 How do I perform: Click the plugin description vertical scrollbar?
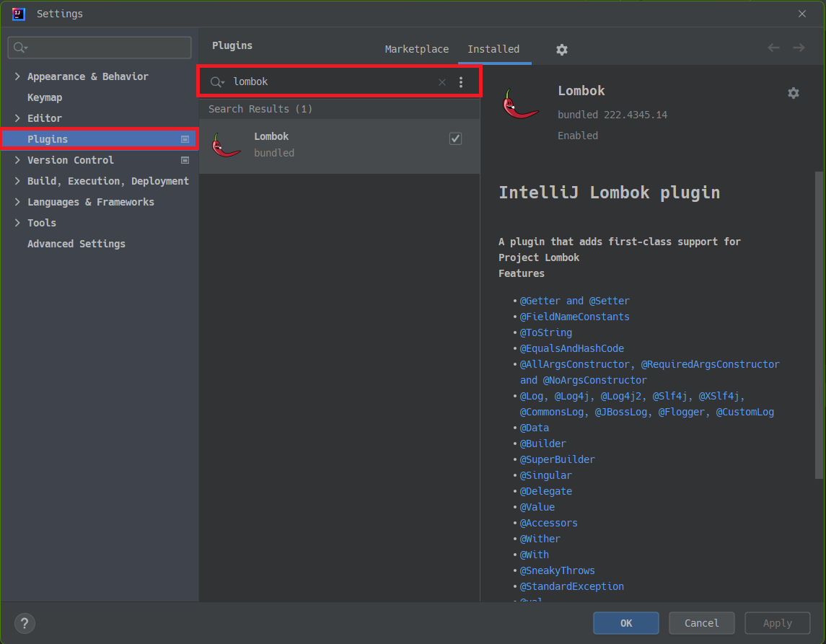tap(819, 325)
